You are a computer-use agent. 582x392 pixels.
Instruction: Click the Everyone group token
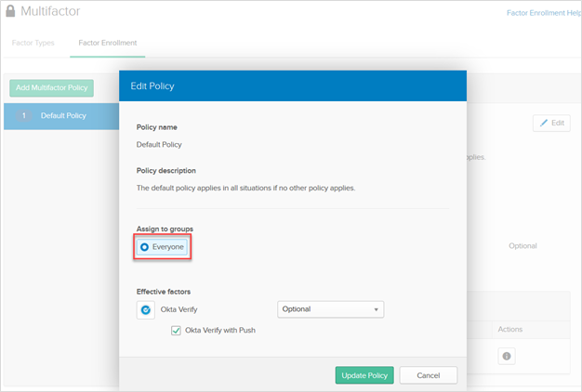162,247
